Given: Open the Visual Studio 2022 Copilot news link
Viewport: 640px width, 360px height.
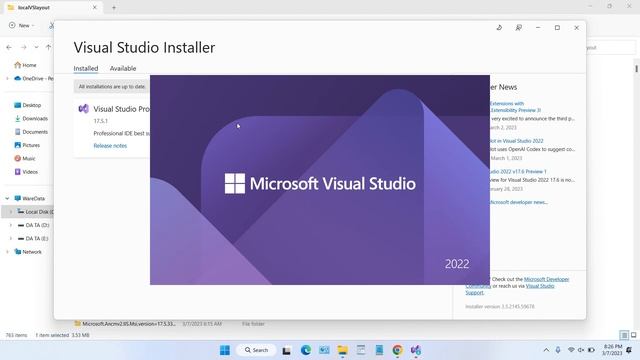Looking at the screenshot, I should point(517,141).
